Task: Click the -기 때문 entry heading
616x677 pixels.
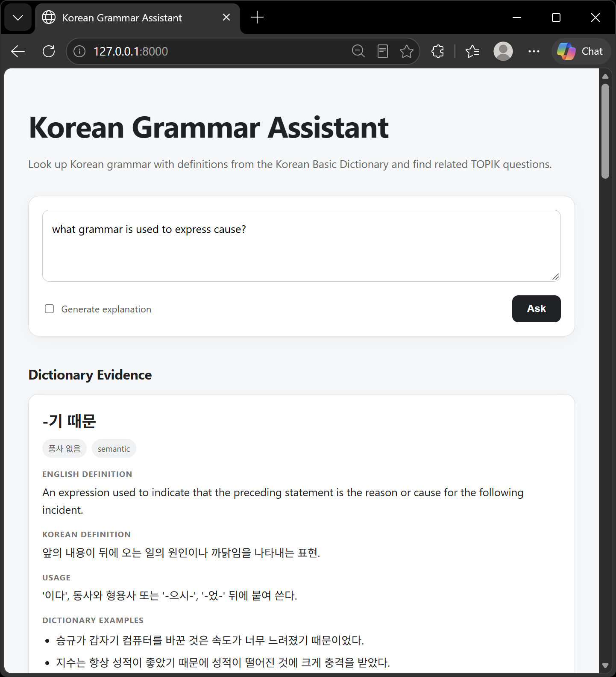Action: [x=69, y=421]
